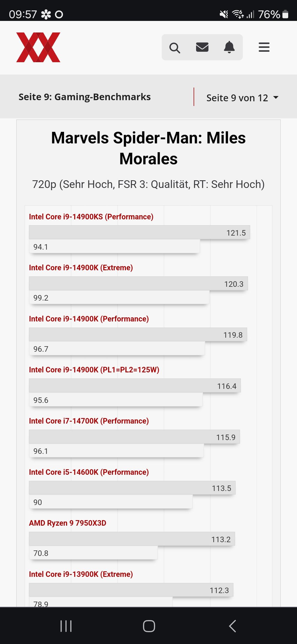Viewport: 297px width, 644px height.
Task: Tap the Seite 9: Gaming-Benchmarks heading
Action: point(84,97)
